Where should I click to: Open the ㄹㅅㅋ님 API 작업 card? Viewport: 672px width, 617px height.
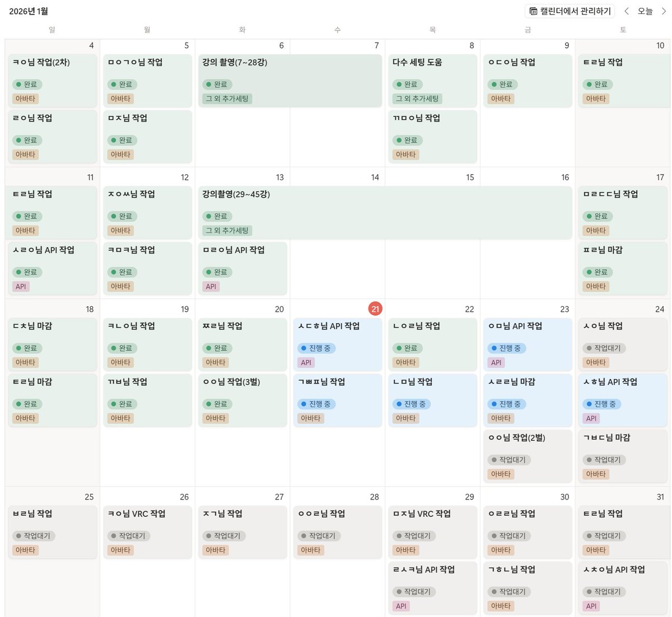click(432, 588)
